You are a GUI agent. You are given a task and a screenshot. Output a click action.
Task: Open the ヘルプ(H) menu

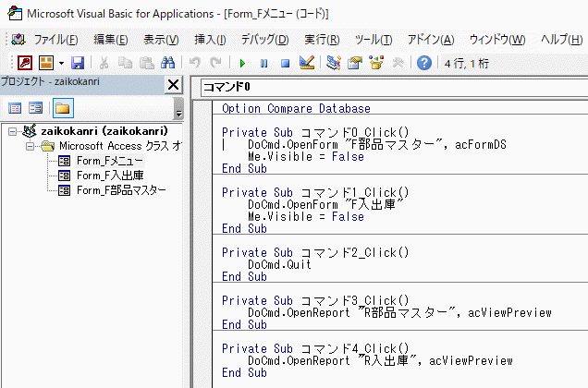coord(561,40)
